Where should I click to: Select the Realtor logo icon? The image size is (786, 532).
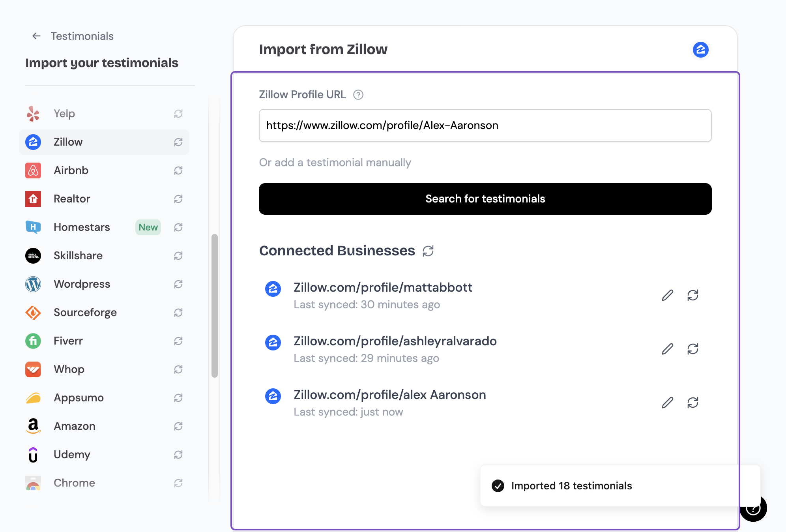(x=33, y=199)
